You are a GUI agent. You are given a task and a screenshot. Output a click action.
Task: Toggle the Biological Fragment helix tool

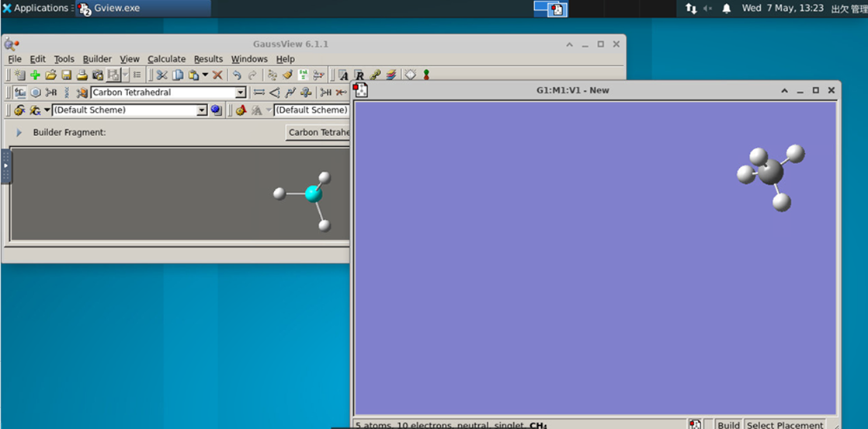(x=67, y=92)
